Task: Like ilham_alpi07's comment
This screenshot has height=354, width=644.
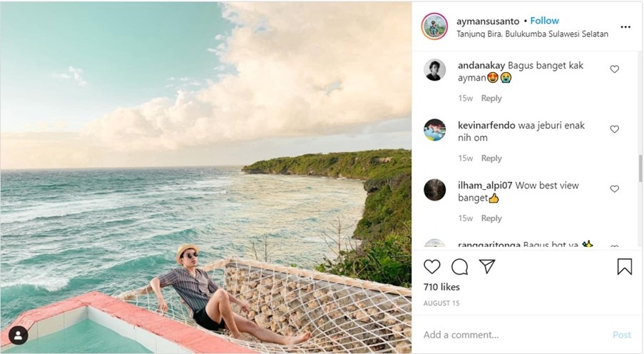Action: [615, 189]
